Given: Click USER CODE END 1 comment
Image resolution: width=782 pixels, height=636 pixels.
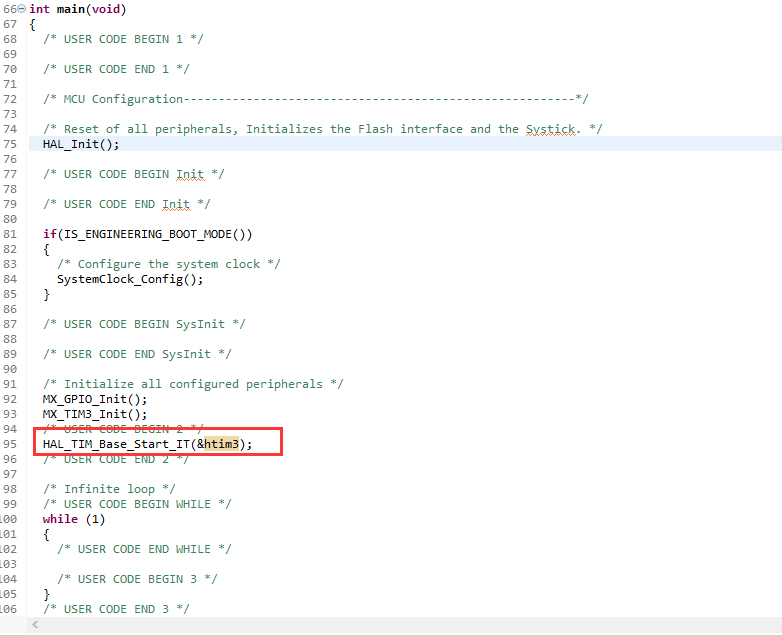Looking at the screenshot, I should coord(116,69).
